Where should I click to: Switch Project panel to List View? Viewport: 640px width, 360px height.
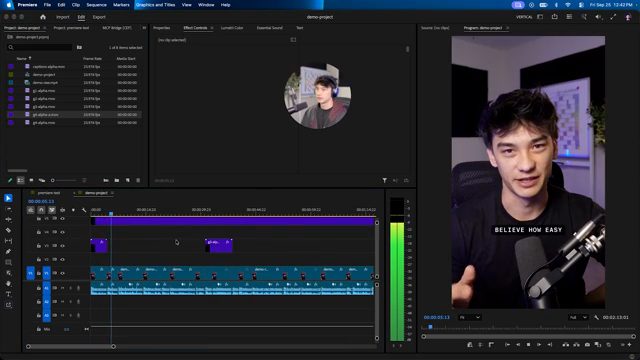pos(20,180)
